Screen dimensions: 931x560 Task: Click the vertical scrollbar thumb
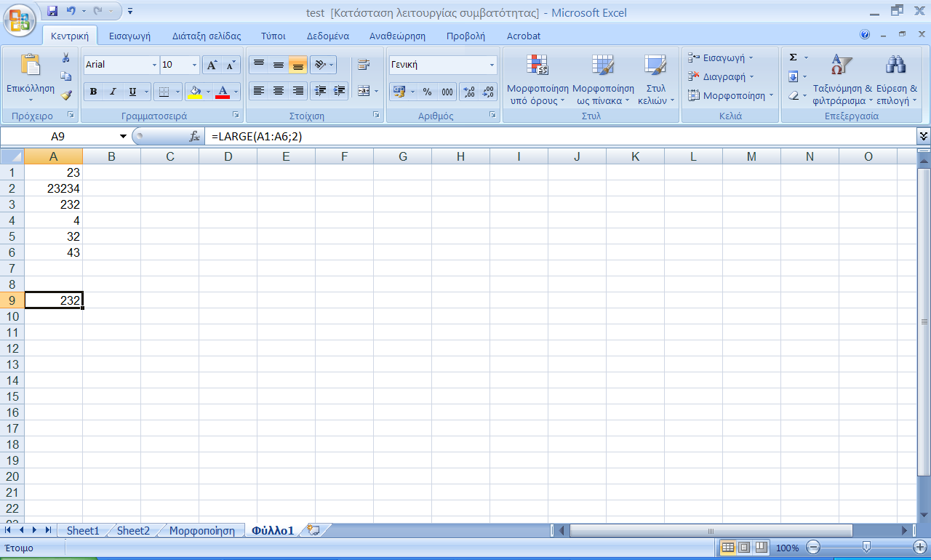(924, 321)
